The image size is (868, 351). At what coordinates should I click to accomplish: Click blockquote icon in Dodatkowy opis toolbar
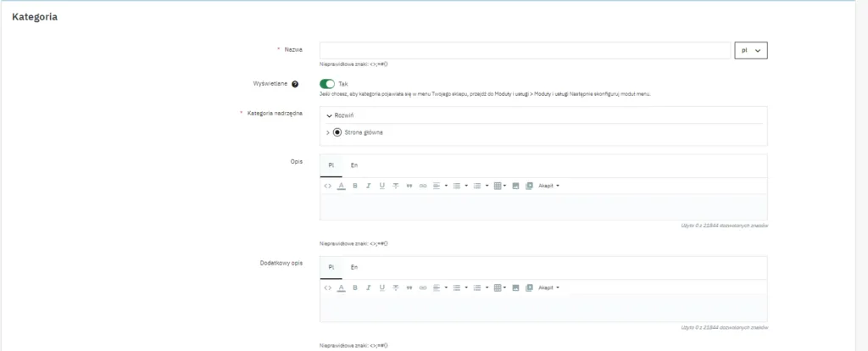(409, 287)
